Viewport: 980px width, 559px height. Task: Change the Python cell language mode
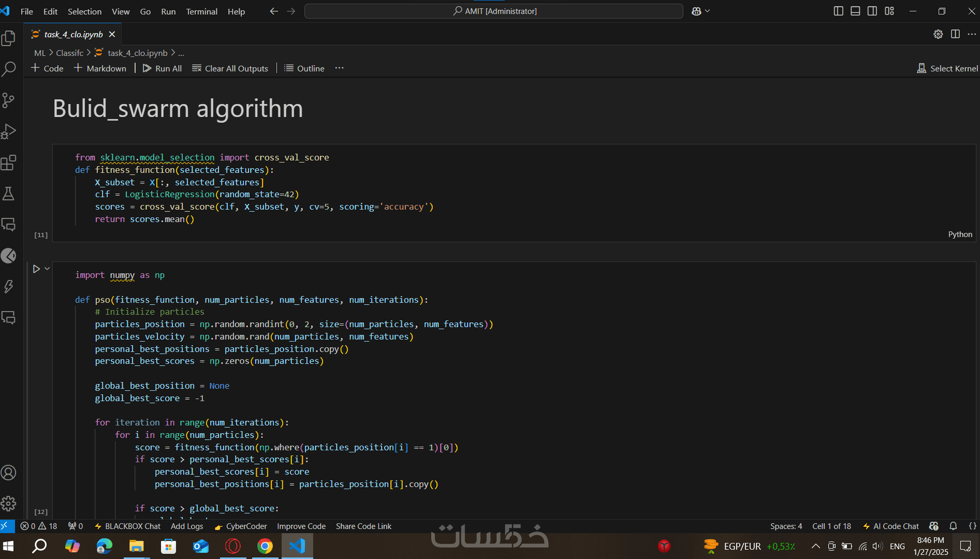point(960,234)
